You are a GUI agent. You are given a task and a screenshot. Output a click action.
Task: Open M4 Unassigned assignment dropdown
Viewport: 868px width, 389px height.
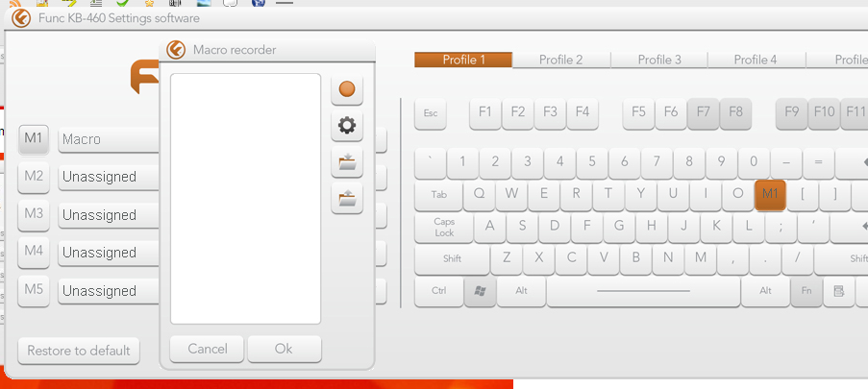109,253
